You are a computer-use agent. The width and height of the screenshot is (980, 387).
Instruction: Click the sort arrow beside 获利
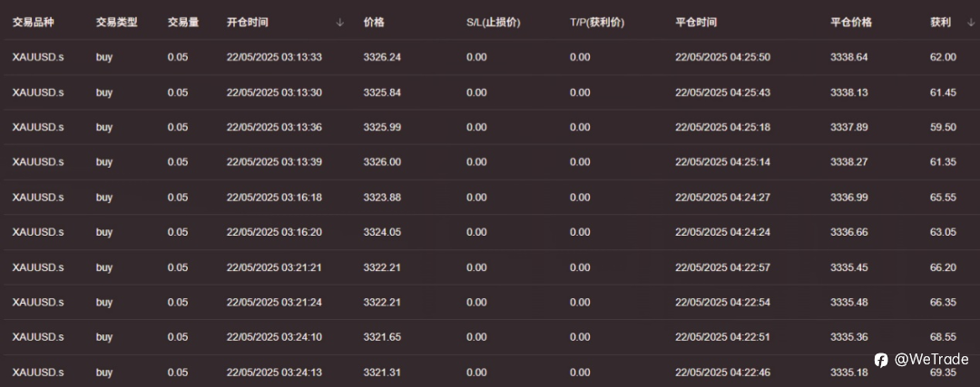pyautogui.click(x=971, y=23)
